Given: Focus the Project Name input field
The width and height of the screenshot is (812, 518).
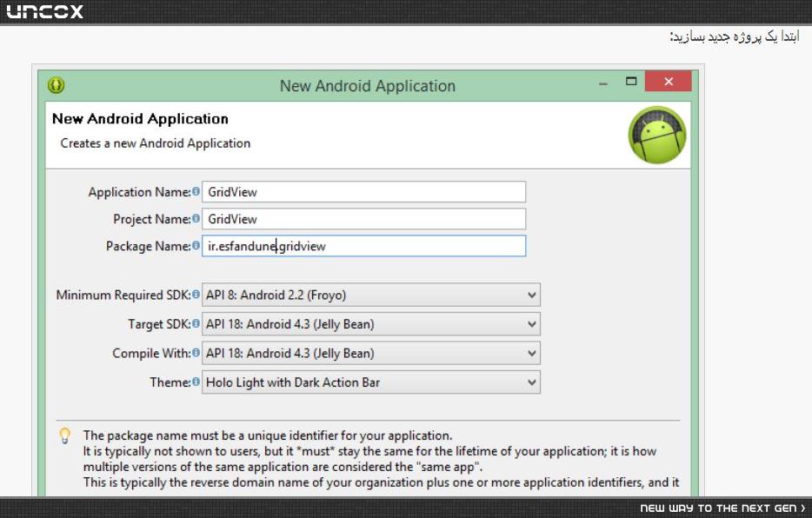Looking at the screenshot, I should click(x=363, y=219).
